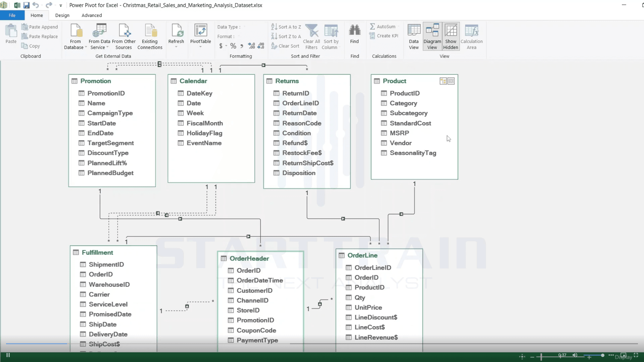The image size is (644, 362).
Task: Expand the PivotTable dropdown arrow
Action: (200, 47)
